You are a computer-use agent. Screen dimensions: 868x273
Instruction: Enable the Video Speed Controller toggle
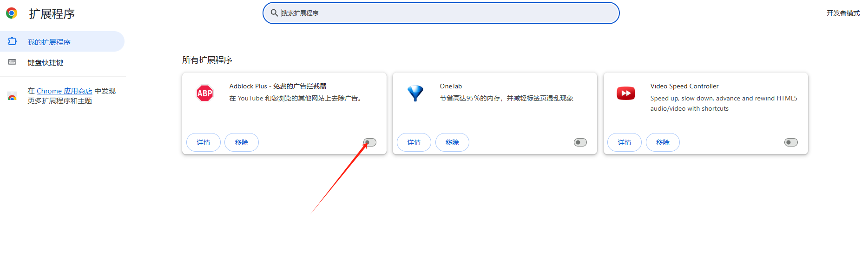click(x=791, y=142)
